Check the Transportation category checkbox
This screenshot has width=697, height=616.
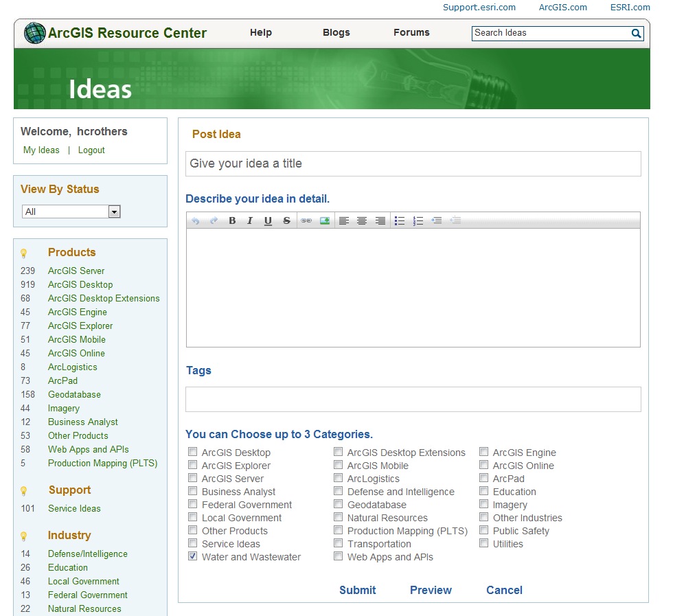coord(339,543)
